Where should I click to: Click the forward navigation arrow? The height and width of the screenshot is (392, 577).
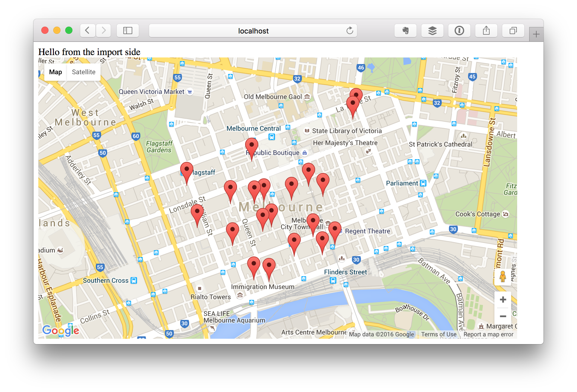point(104,31)
